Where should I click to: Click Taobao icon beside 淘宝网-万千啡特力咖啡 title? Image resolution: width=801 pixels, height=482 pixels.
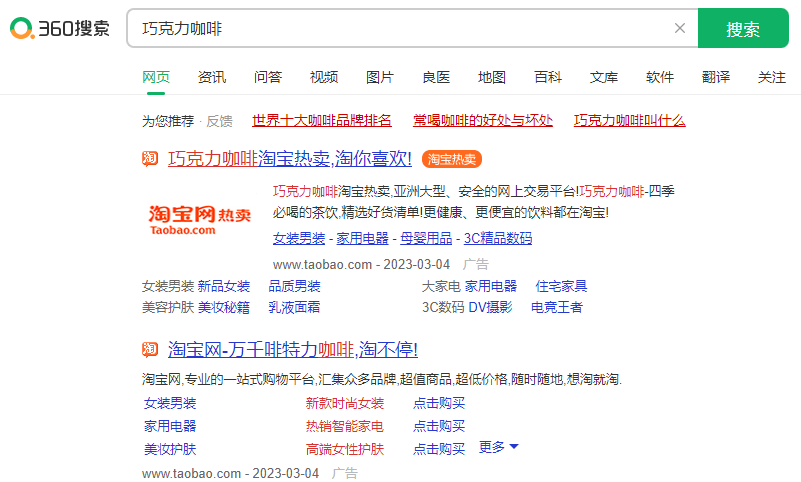[x=150, y=350]
